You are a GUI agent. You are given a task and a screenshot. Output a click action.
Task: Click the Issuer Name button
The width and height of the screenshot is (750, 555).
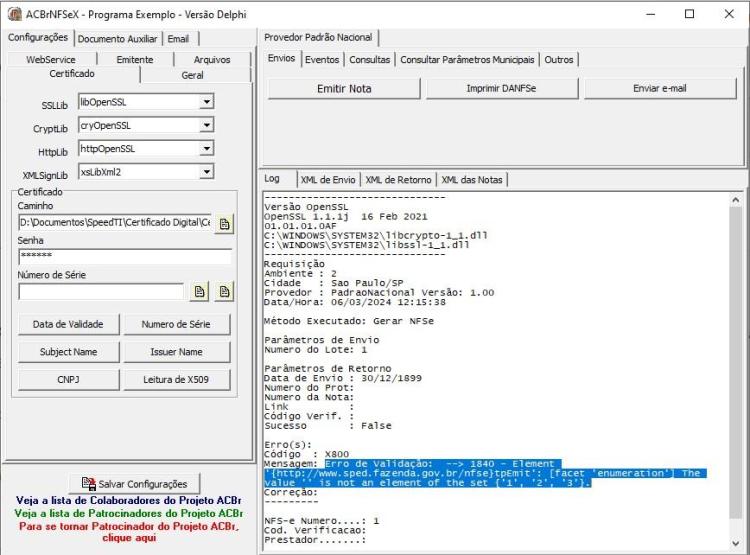pos(176,352)
